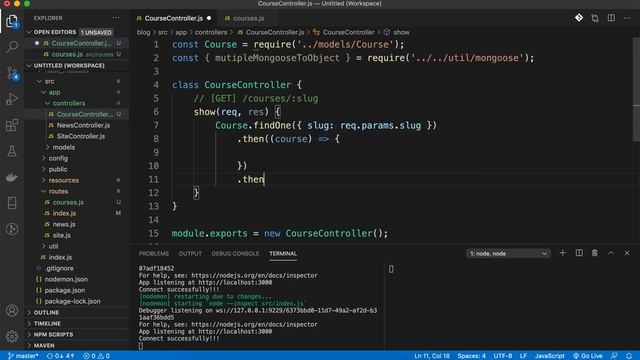Click the GitLens diamond icon in editor toolbar

pyautogui.click(x=579, y=18)
